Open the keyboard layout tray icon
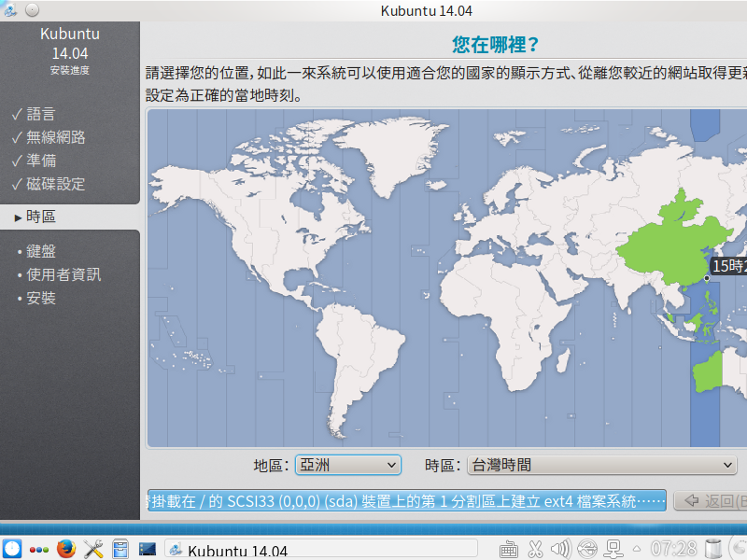Viewport: 747px width, 560px height. (x=508, y=550)
